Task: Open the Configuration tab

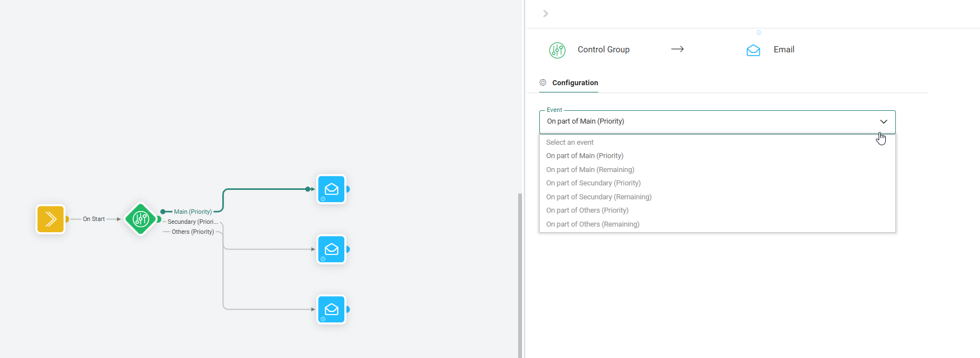Action: 575,83
